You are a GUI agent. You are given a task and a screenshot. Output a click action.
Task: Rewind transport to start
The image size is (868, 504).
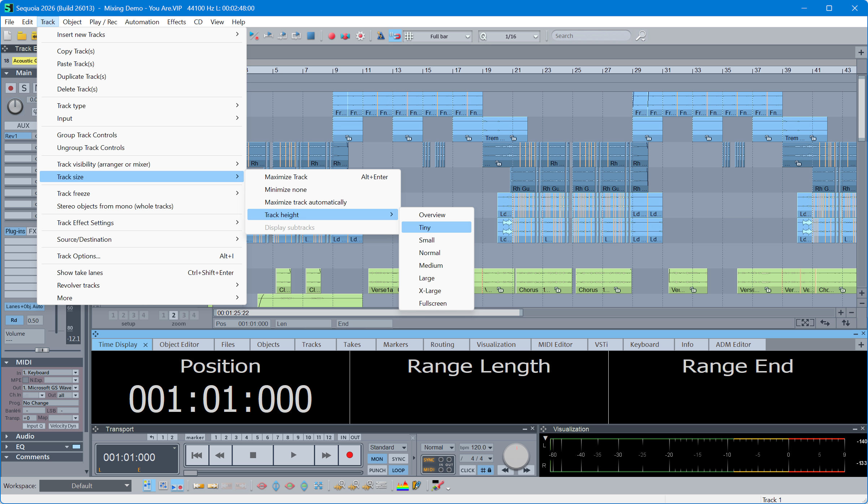197,455
